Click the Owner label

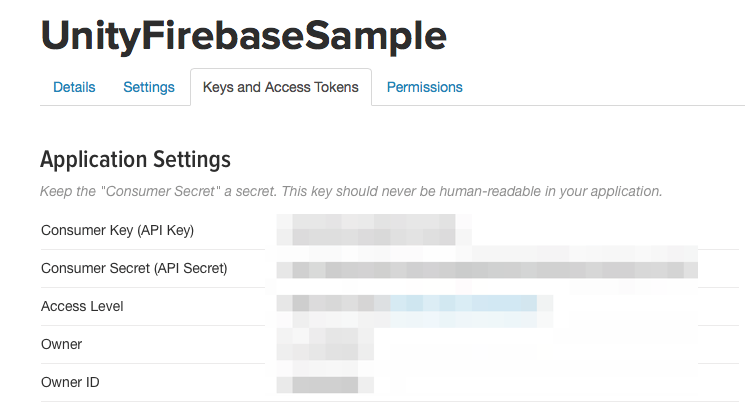[x=61, y=344]
